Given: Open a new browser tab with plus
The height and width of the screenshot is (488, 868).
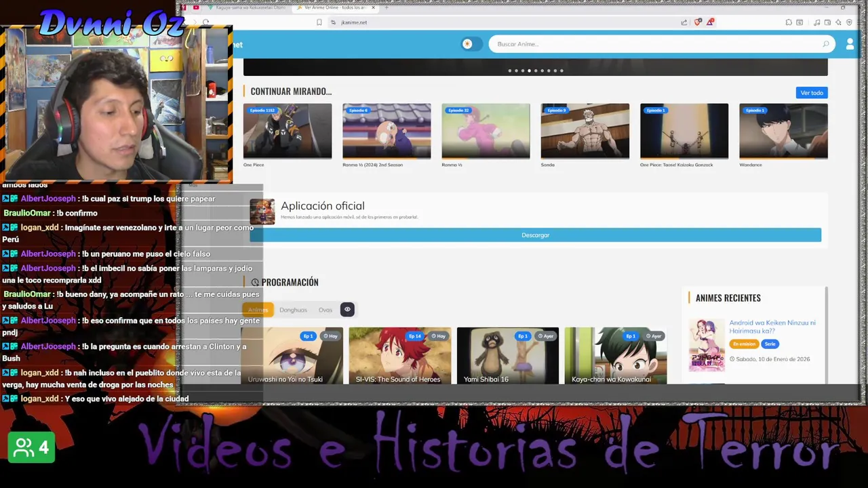Looking at the screenshot, I should click(387, 7).
